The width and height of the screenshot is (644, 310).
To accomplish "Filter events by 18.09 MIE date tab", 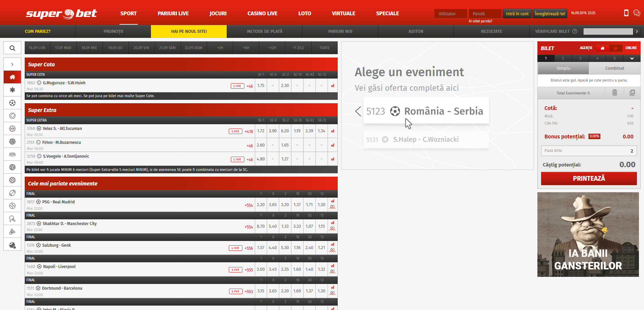I will [x=89, y=48].
